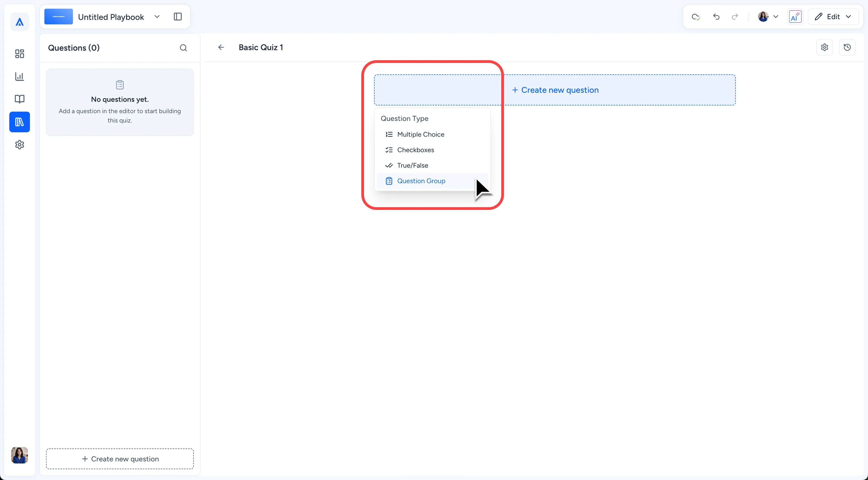Viewport: 868px width, 480px height.
Task: Click the Question Type menu header
Action: [404, 119]
